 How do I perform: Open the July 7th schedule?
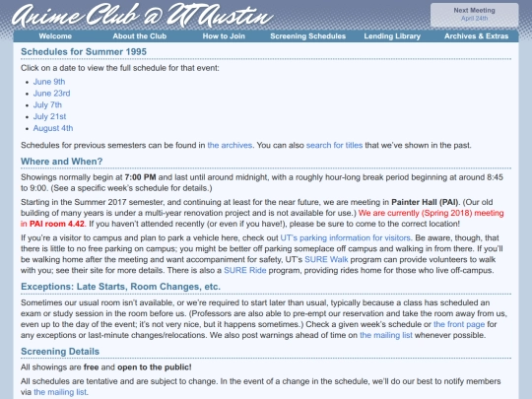(47, 104)
